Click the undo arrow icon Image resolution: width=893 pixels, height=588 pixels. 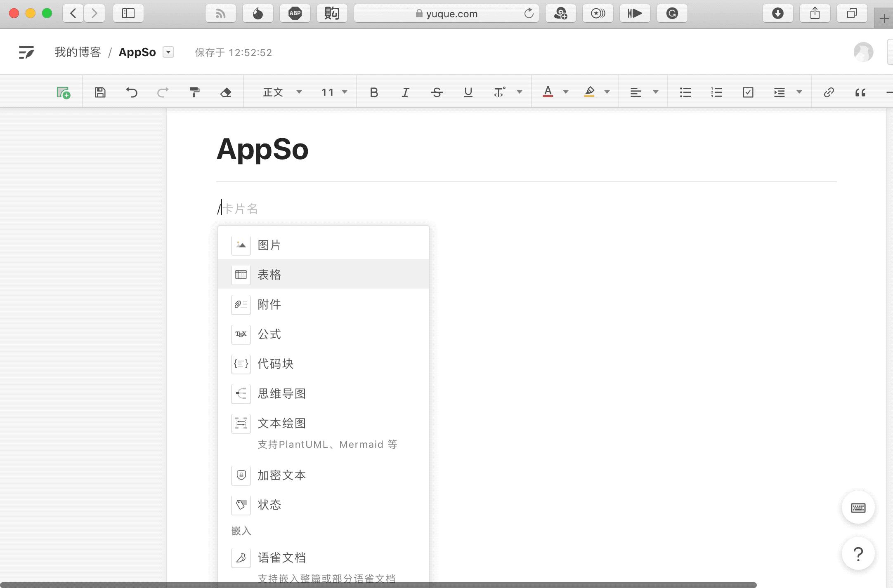point(132,92)
